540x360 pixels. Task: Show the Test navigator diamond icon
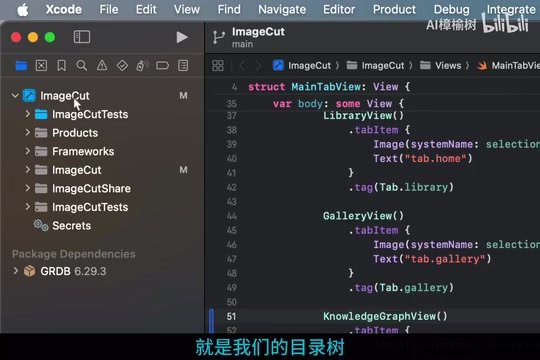click(122, 65)
